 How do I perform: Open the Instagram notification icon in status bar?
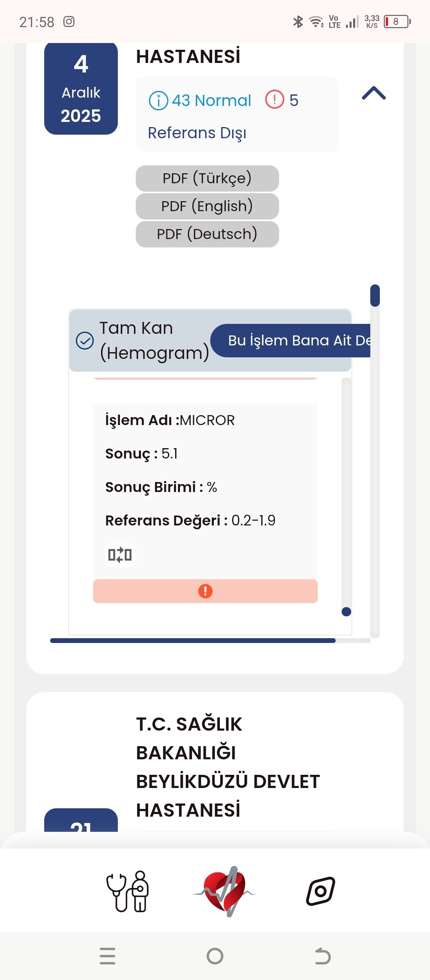pyautogui.click(x=69, y=22)
